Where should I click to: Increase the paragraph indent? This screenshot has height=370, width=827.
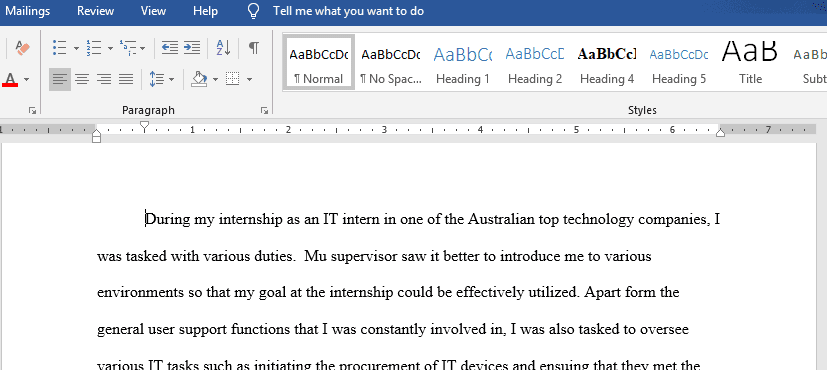pyautogui.click(x=192, y=48)
